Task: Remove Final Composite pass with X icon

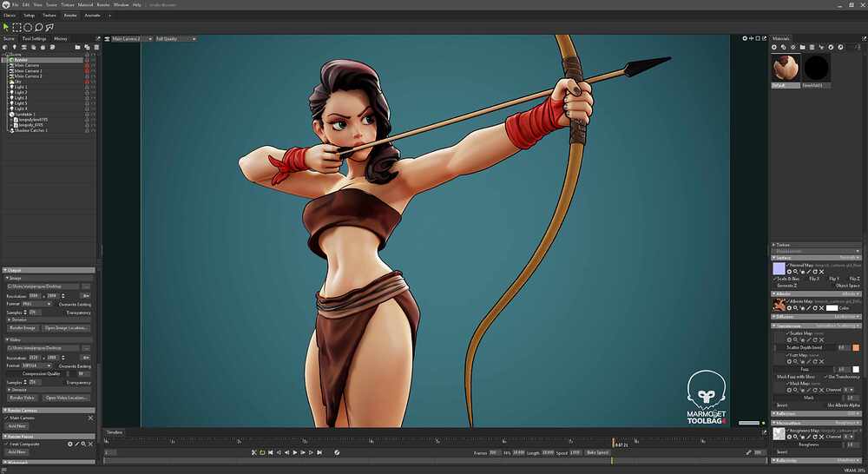Action: click(x=91, y=444)
